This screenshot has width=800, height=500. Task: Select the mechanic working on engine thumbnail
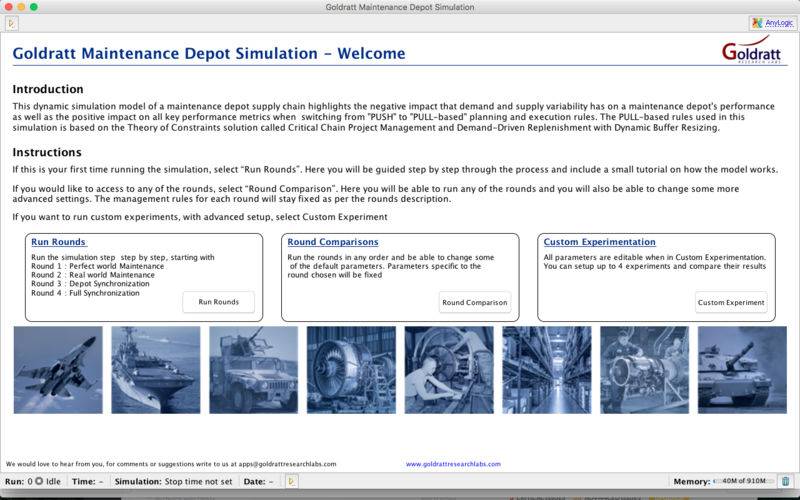click(449, 370)
